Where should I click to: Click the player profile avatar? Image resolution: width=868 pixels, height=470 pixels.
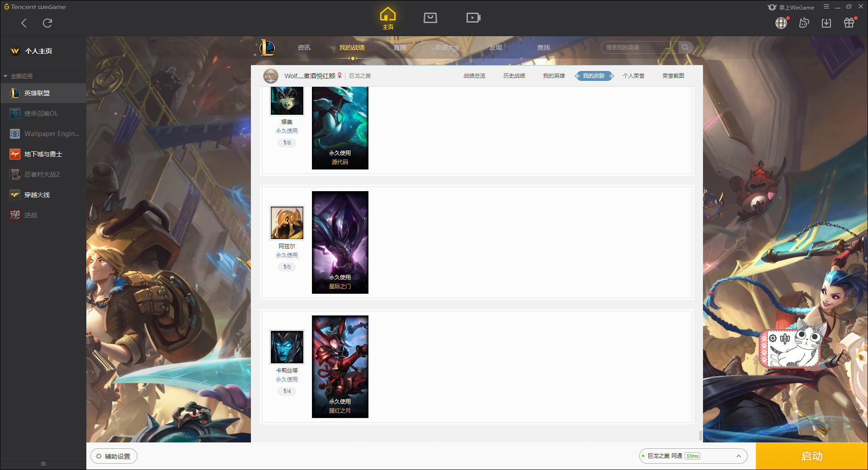coord(271,76)
